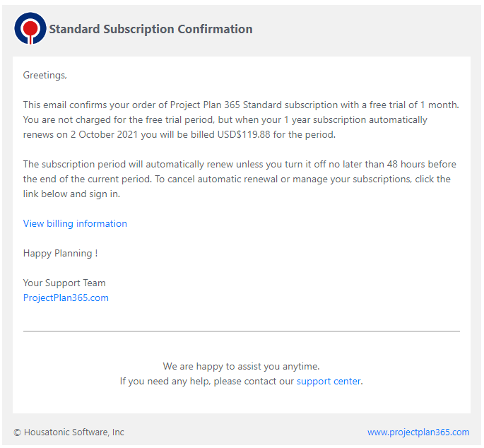Click the Your Support Team signature

[64, 283]
